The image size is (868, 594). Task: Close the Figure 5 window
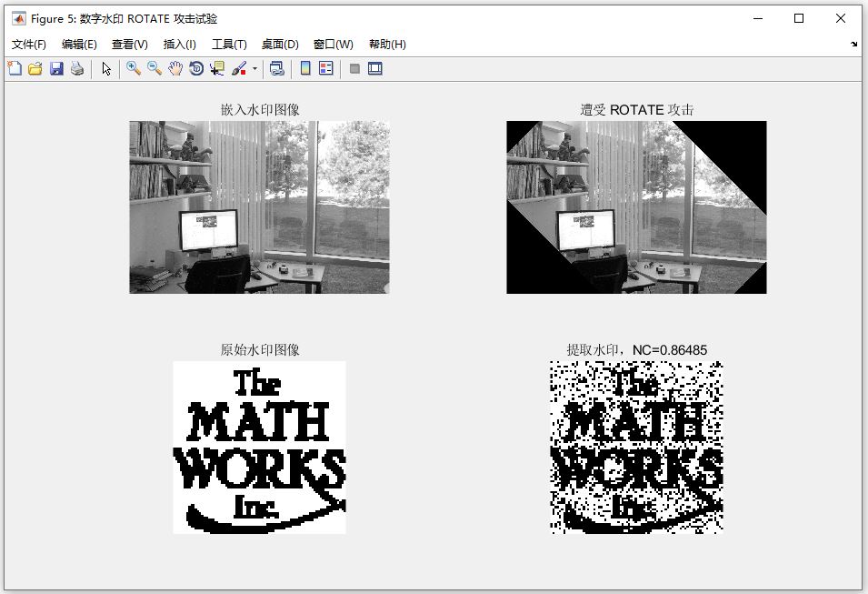[841, 19]
